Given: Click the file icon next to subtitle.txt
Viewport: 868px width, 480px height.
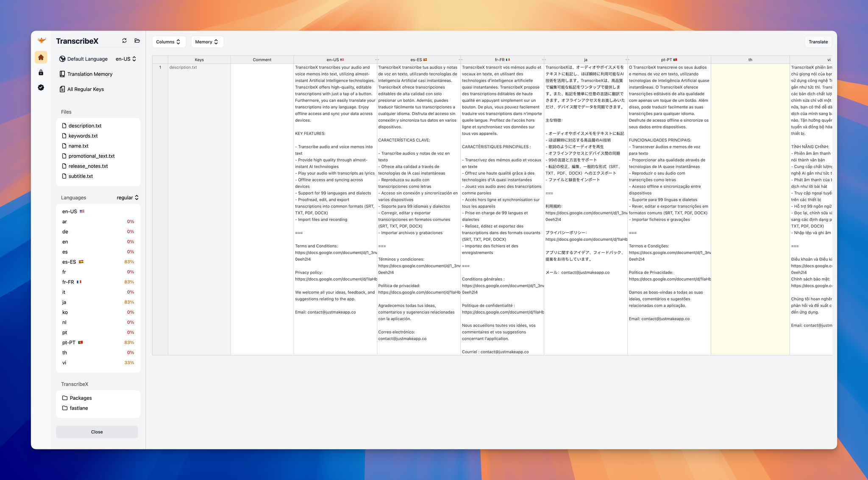Looking at the screenshot, I should (64, 176).
